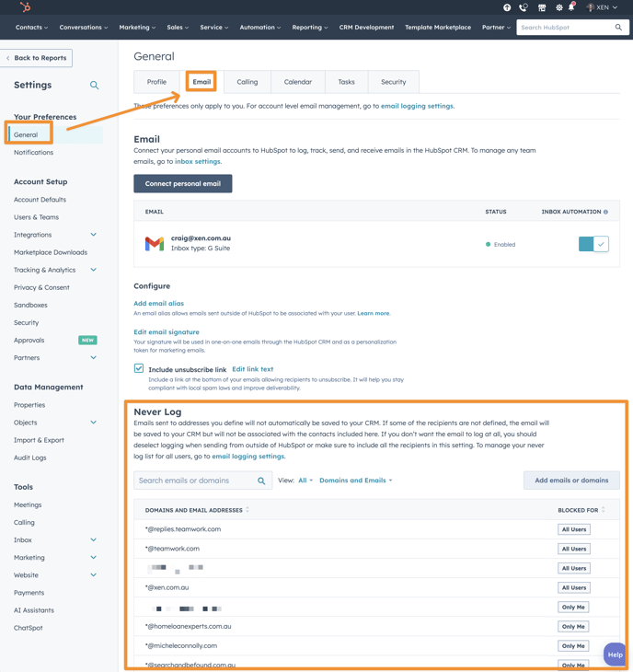Open the Help chat button

tap(615, 655)
